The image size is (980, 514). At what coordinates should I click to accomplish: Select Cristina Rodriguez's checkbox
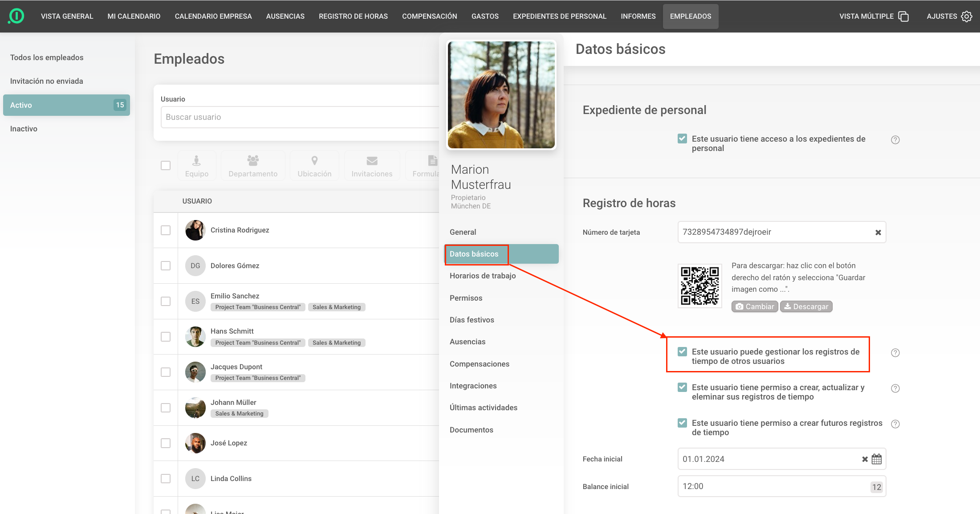(x=166, y=230)
